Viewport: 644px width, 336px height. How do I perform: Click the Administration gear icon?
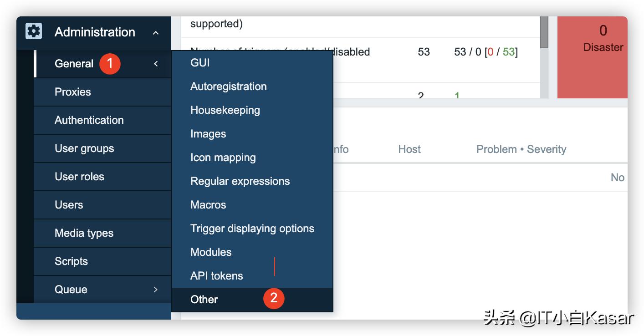click(33, 32)
